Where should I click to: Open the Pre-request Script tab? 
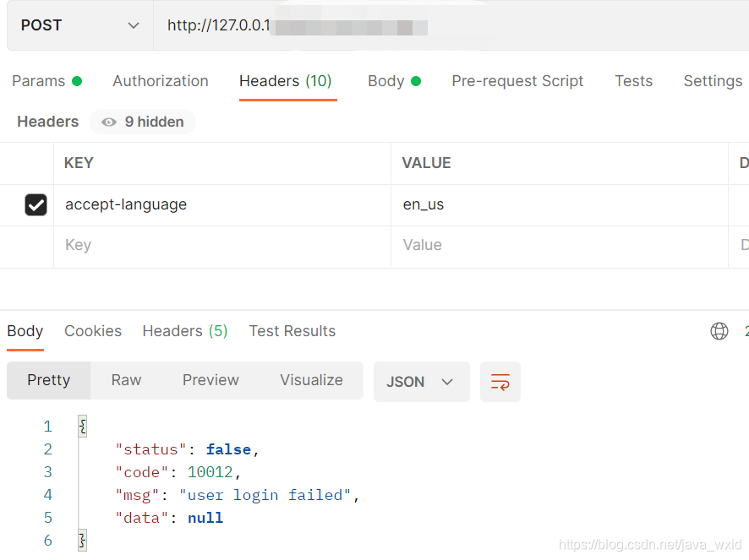tap(517, 81)
